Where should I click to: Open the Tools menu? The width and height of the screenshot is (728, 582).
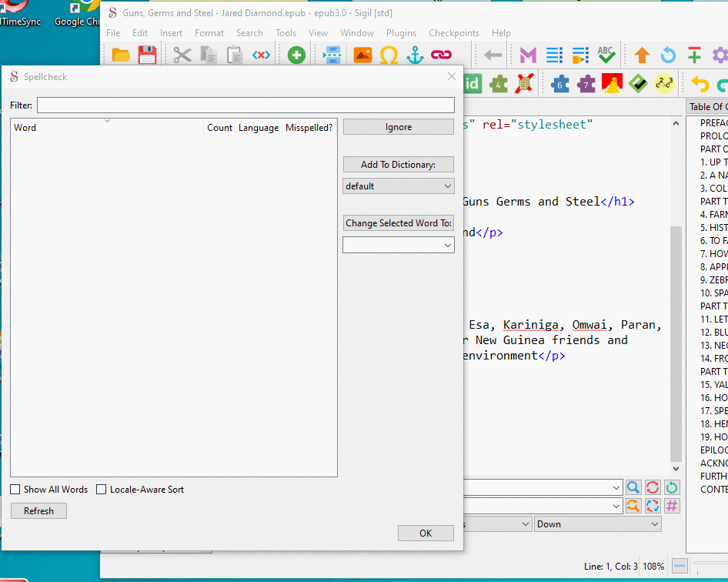(286, 33)
